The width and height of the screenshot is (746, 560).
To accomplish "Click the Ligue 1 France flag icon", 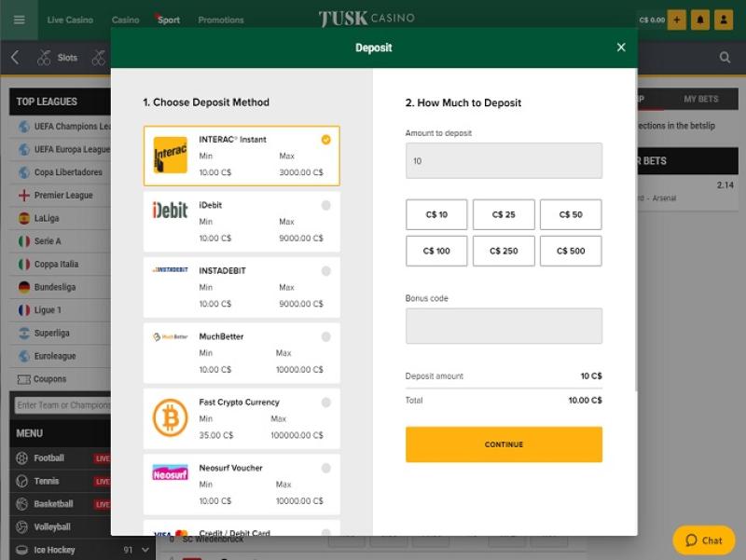I will [24, 310].
